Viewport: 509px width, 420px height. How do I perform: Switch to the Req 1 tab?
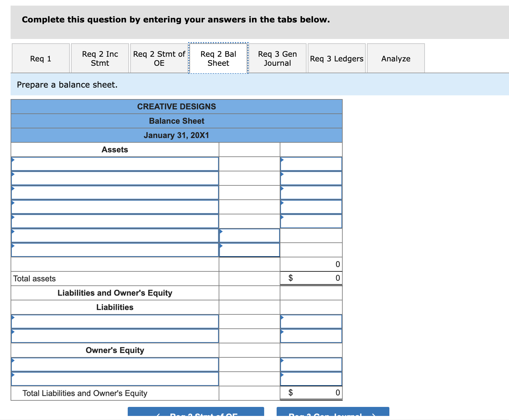pyautogui.click(x=40, y=58)
